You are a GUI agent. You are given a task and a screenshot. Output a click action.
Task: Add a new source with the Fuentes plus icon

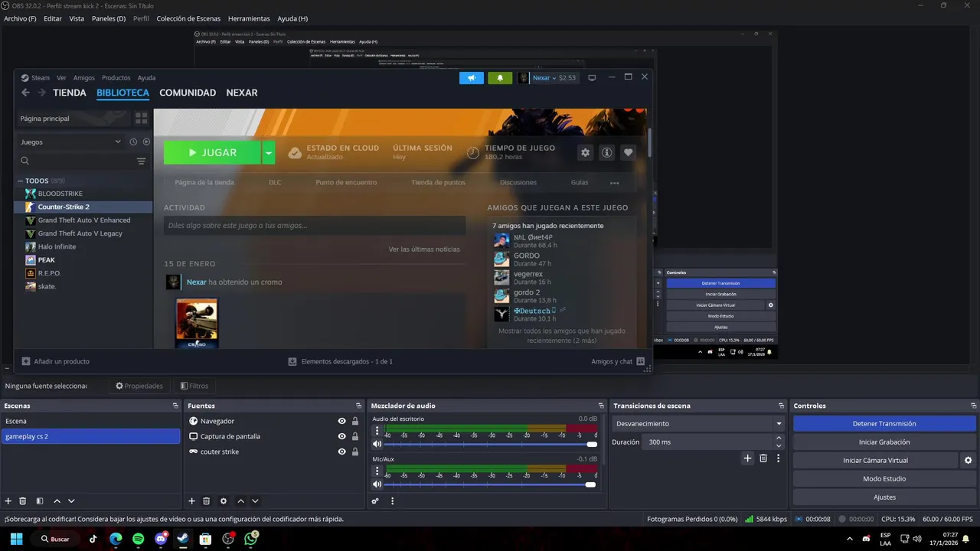click(x=192, y=501)
